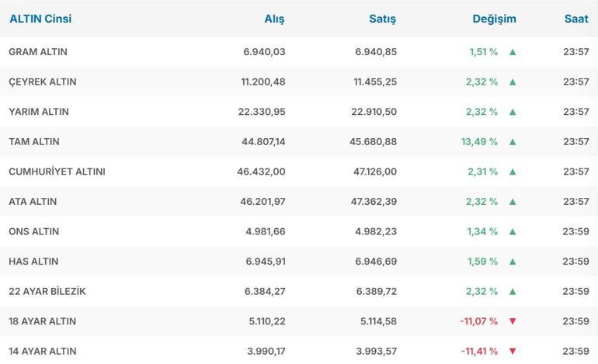Click the Değişim column header
Image resolution: width=598 pixels, height=364 pixels.
(494, 19)
